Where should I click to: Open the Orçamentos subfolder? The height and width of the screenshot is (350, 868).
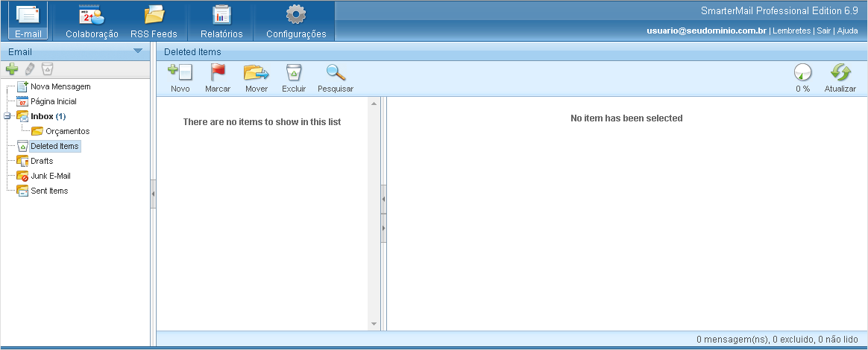tap(67, 131)
